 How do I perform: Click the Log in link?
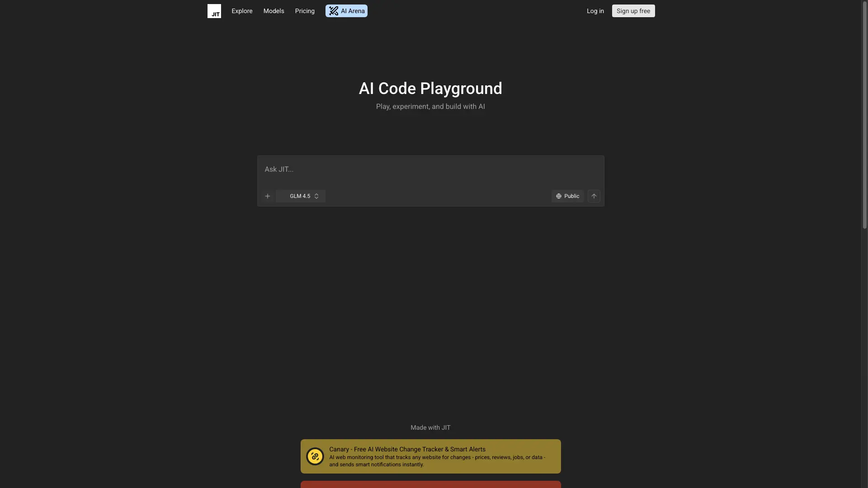tap(595, 11)
